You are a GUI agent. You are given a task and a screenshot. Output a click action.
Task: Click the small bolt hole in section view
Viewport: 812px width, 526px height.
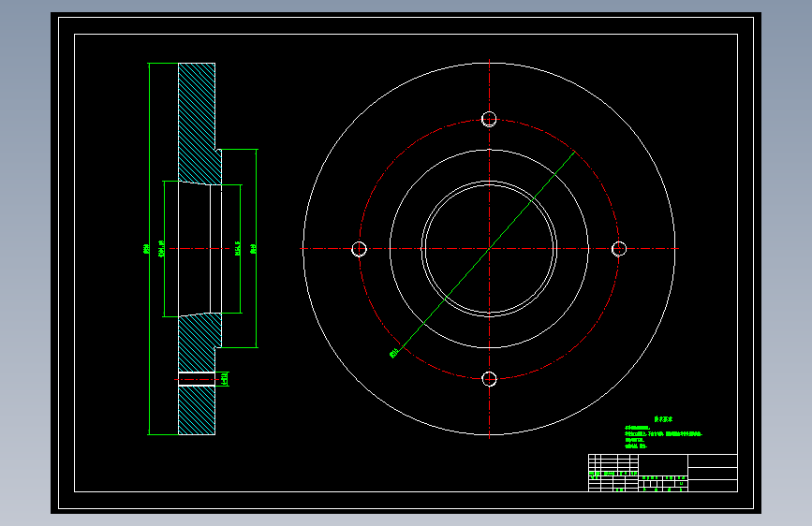197,379
